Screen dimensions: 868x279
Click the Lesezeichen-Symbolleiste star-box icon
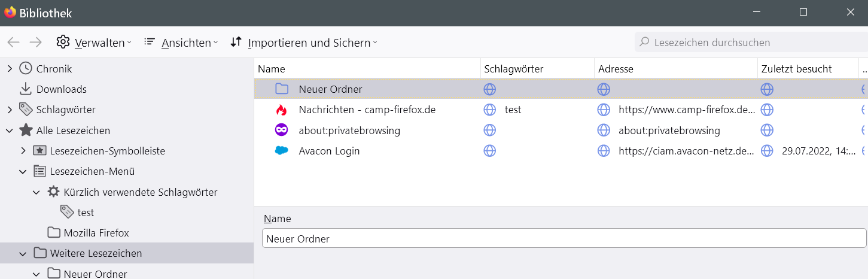pyautogui.click(x=39, y=151)
